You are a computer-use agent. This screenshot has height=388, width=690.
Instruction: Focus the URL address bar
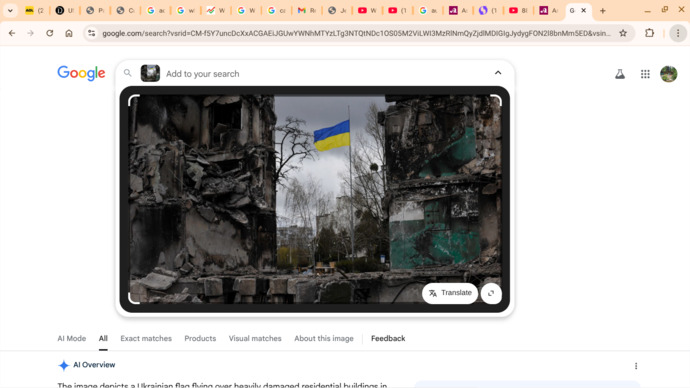pos(356,33)
